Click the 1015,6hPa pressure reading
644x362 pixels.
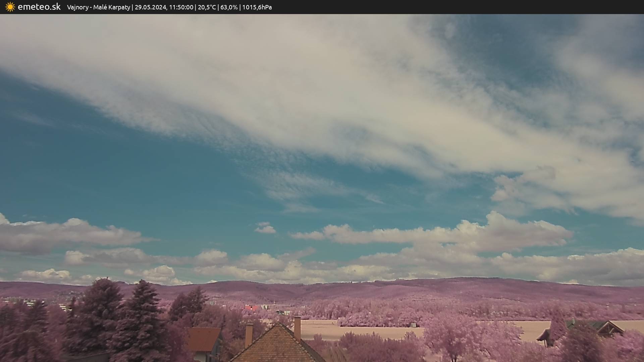pos(257,7)
